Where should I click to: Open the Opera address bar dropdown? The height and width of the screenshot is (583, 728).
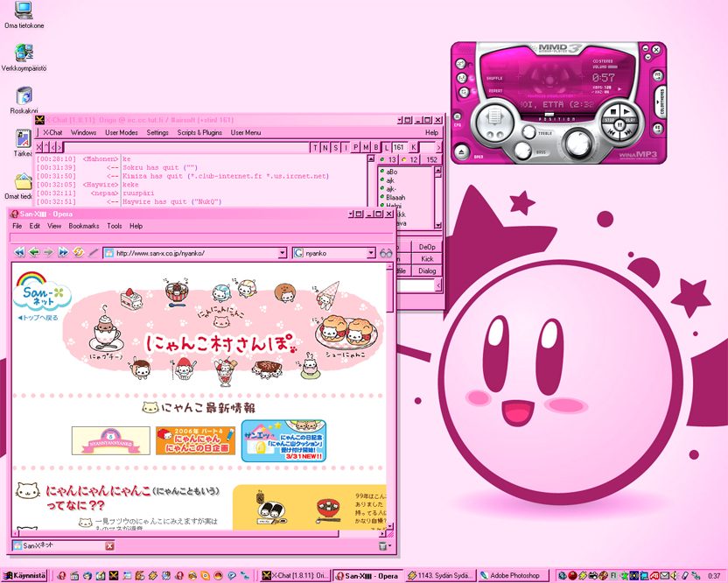tap(283, 253)
